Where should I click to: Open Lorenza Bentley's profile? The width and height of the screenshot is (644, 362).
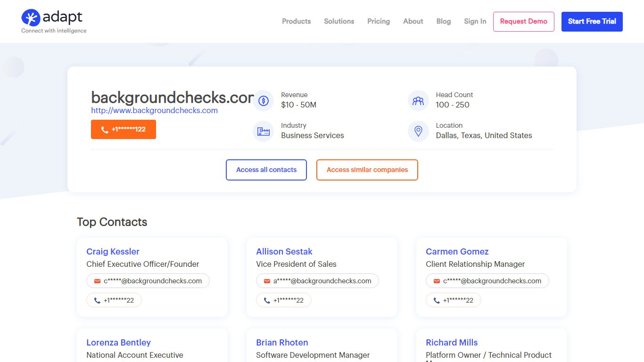[118, 343]
